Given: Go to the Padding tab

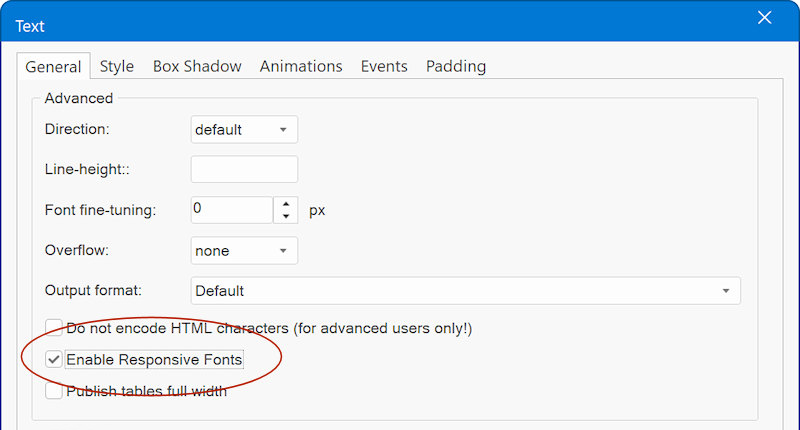Looking at the screenshot, I should [x=455, y=67].
